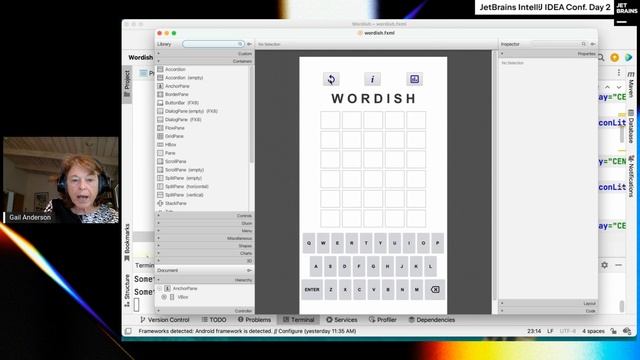Click the L key on preview keyboard
This screenshot has height=360, width=640.
pos(430,266)
